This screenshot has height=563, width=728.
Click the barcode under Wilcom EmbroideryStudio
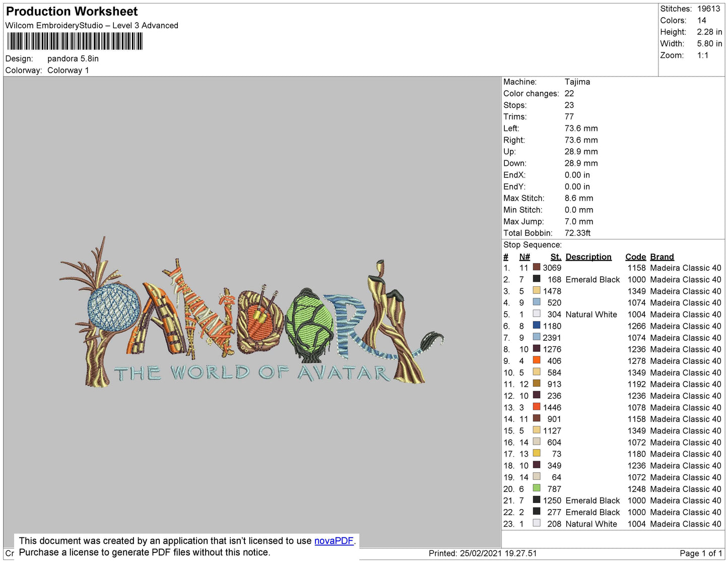(x=75, y=41)
